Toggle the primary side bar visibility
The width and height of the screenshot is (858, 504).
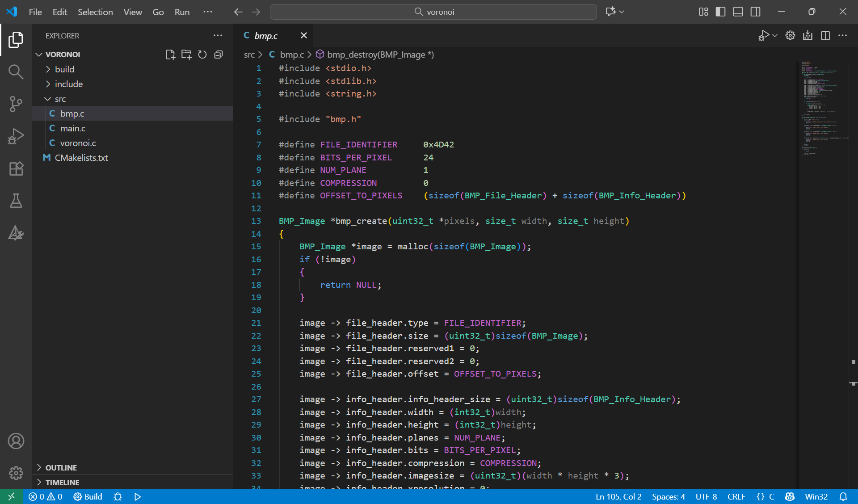coord(720,12)
